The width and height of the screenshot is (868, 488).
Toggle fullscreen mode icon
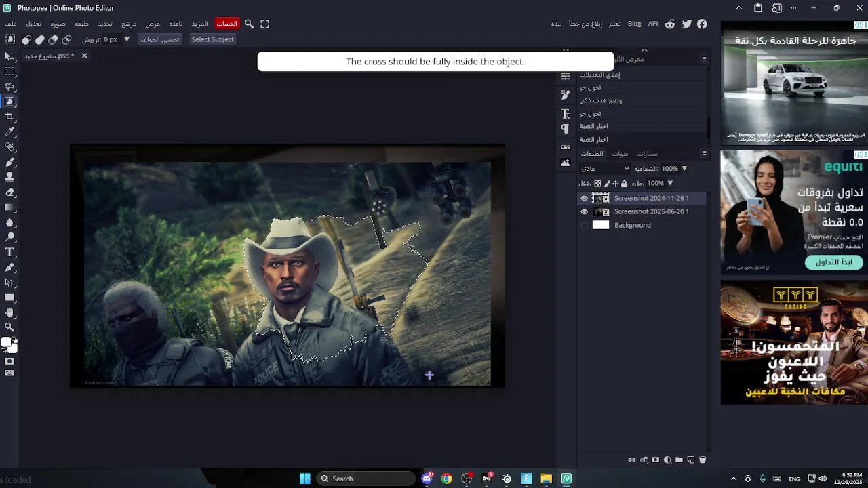click(x=265, y=24)
